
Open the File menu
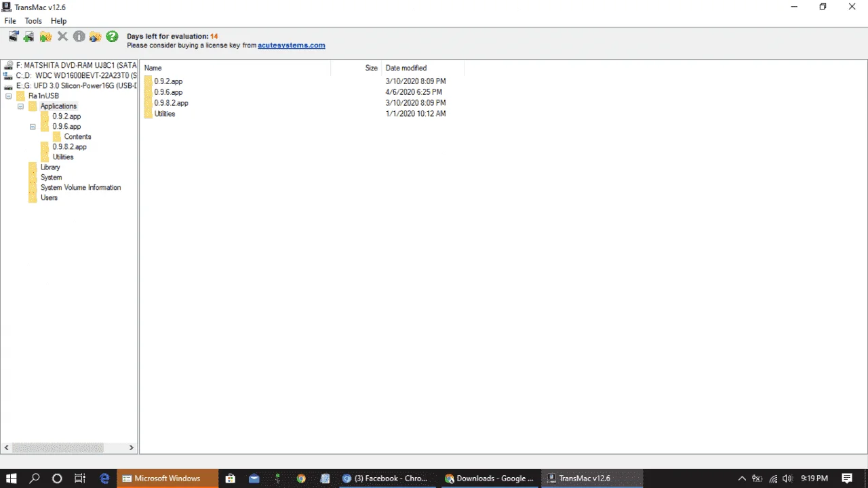point(10,21)
